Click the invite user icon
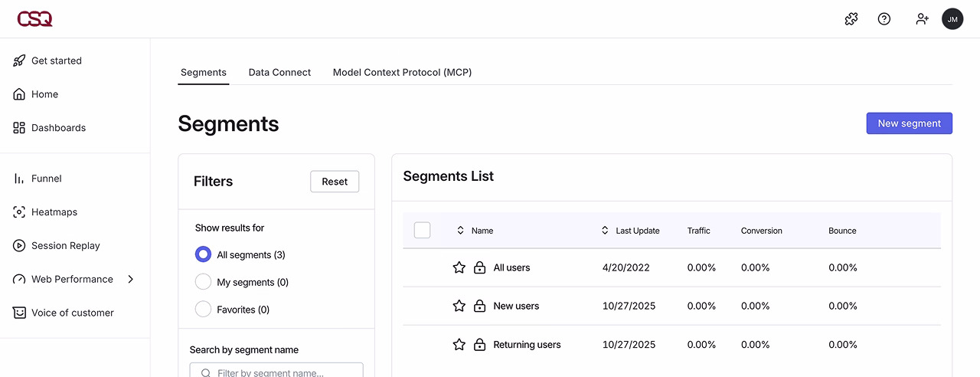The image size is (980, 377). [922, 19]
